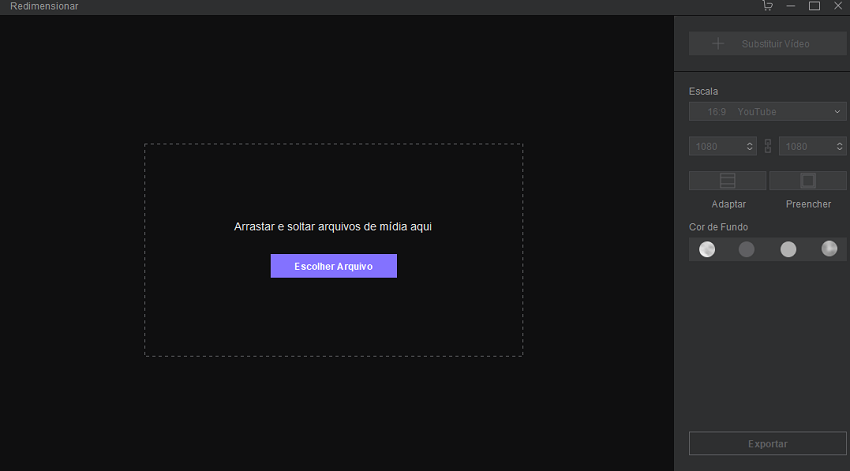
Task: Choose the first background color swatch
Action: 707,249
